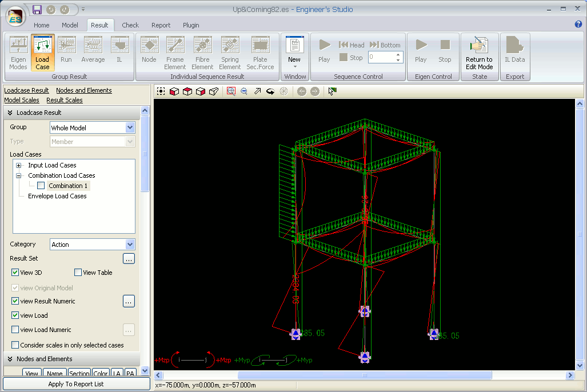Image resolution: width=587 pixels, height=392 pixels.
Task: Switch to the Check ribbon tab
Action: (130, 25)
